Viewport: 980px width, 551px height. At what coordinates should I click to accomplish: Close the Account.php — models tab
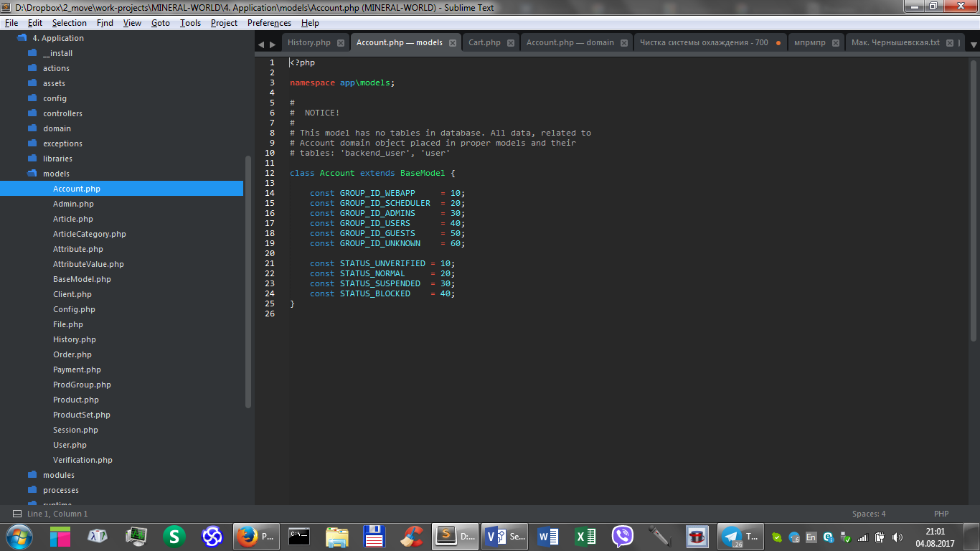[453, 43]
